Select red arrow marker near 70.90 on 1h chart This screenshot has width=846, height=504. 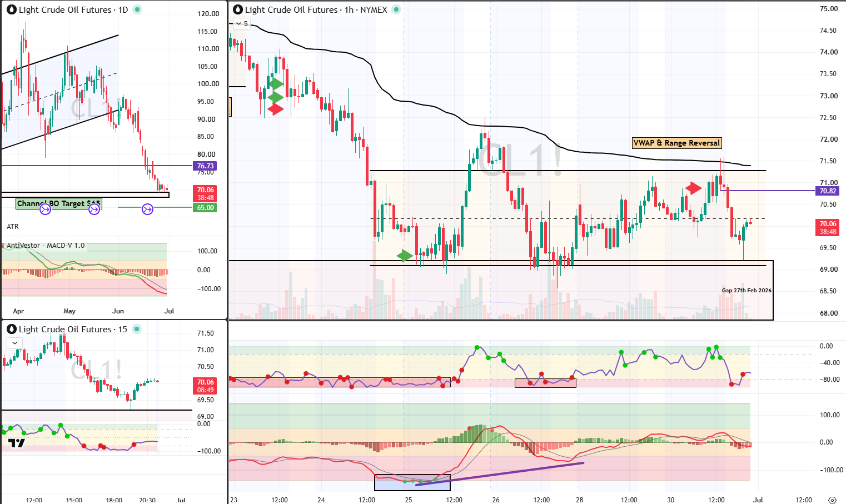(x=693, y=188)
